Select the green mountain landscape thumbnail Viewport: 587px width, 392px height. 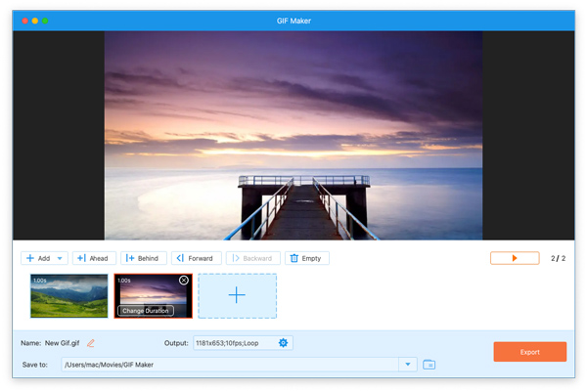[68, 296]
